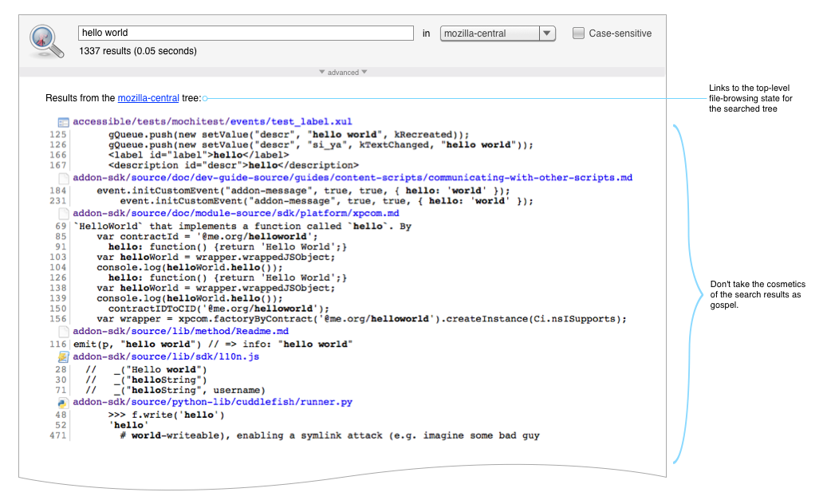The image size is (827, 504).
Task: Open the mozilla-central tree dropdown
Action: pos(498,33)
